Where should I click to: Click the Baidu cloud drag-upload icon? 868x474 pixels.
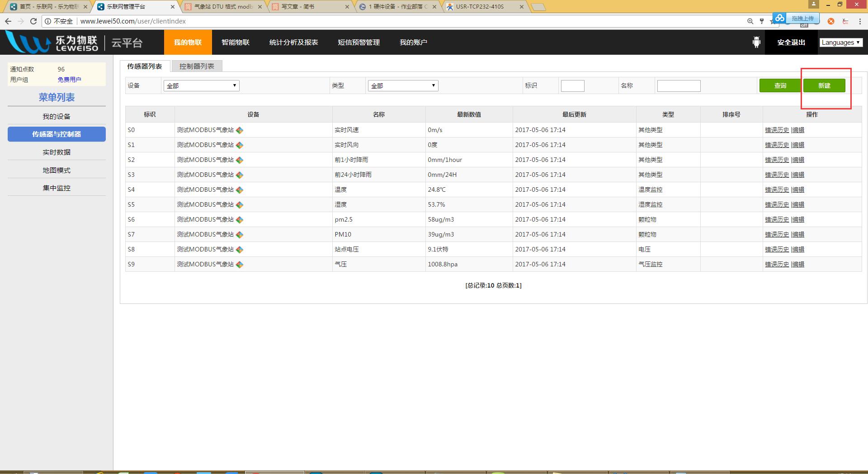[x=779, y=18]
